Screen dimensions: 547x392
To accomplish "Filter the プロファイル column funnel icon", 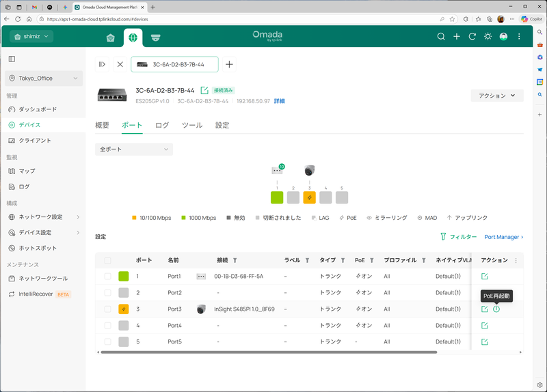I will pyautogui.click(x=424, y=260).
